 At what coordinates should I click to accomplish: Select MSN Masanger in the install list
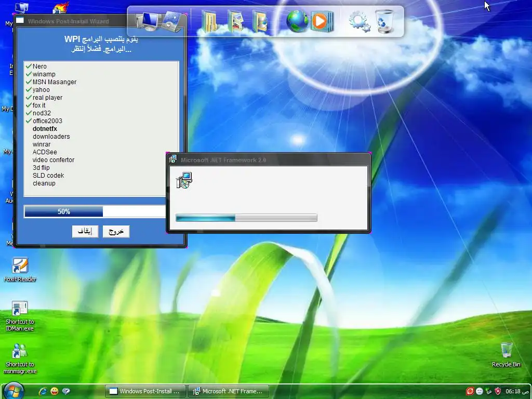54,82
